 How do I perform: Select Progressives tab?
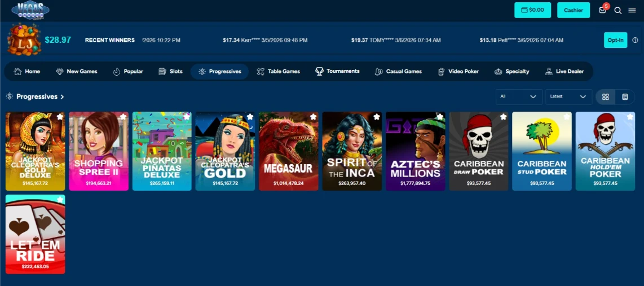click(220, 72)
